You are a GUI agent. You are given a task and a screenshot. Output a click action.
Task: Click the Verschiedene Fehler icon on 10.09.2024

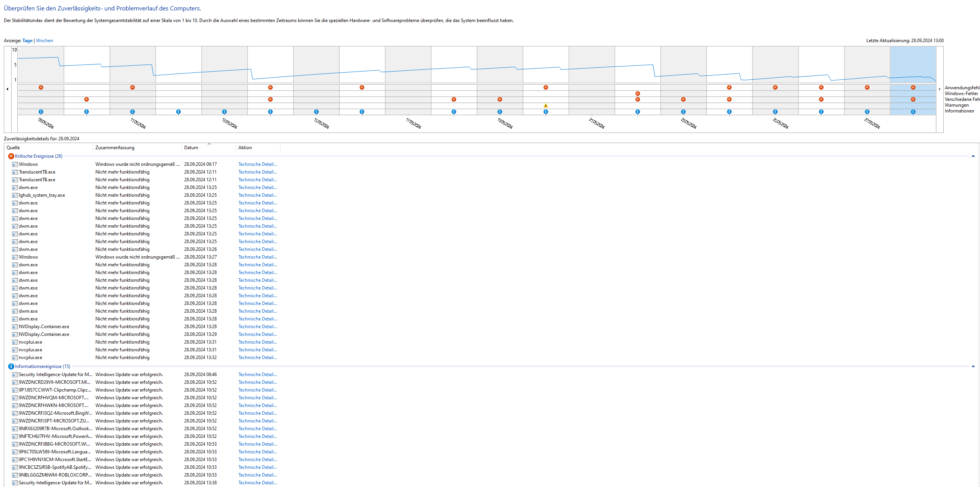(87, 99)
